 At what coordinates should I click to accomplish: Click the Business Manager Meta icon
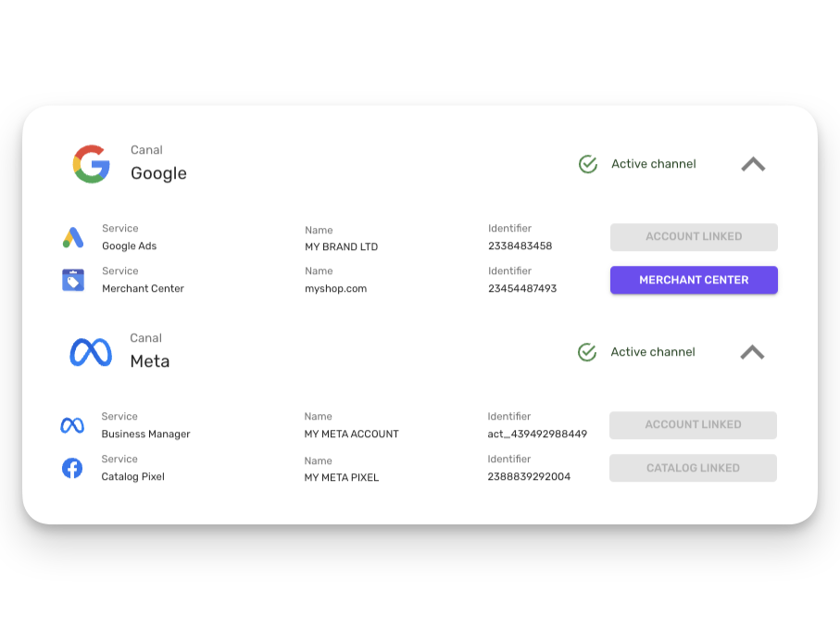coord(72,425)
